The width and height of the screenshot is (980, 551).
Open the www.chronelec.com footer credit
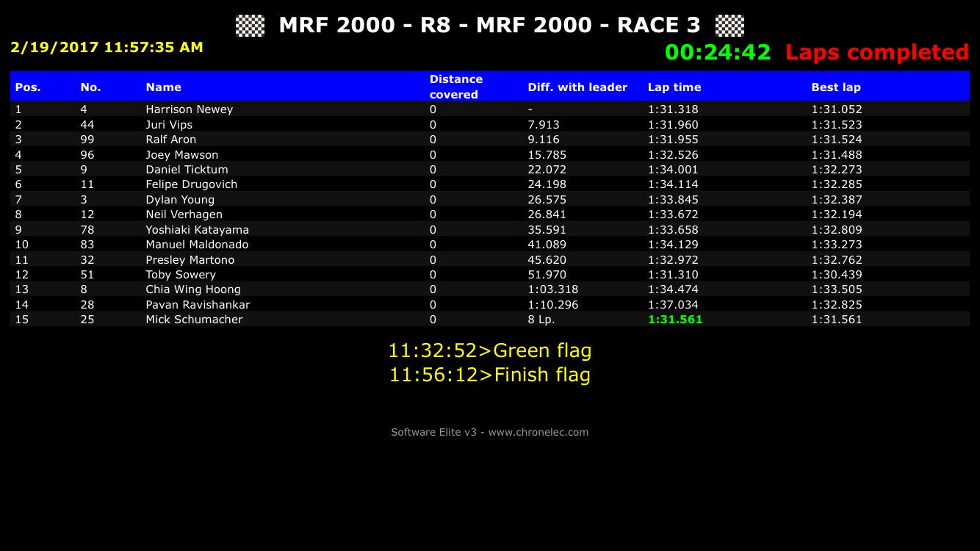(x=538, y=433)
